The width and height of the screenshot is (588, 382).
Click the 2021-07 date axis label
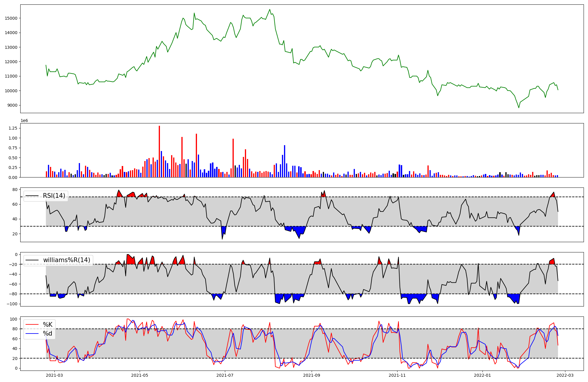click(225, 375)
